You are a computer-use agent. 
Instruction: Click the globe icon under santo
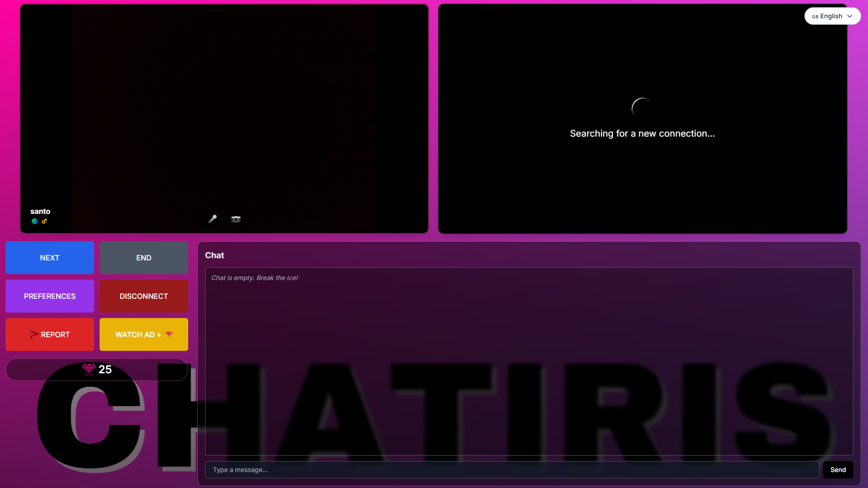(34, 221)
